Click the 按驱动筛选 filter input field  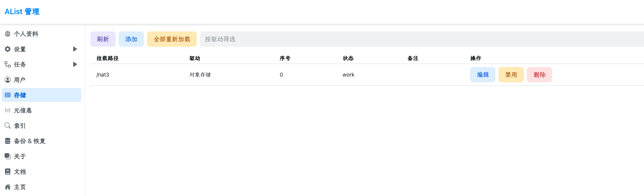pyautogui.click(x=421, y=39)
